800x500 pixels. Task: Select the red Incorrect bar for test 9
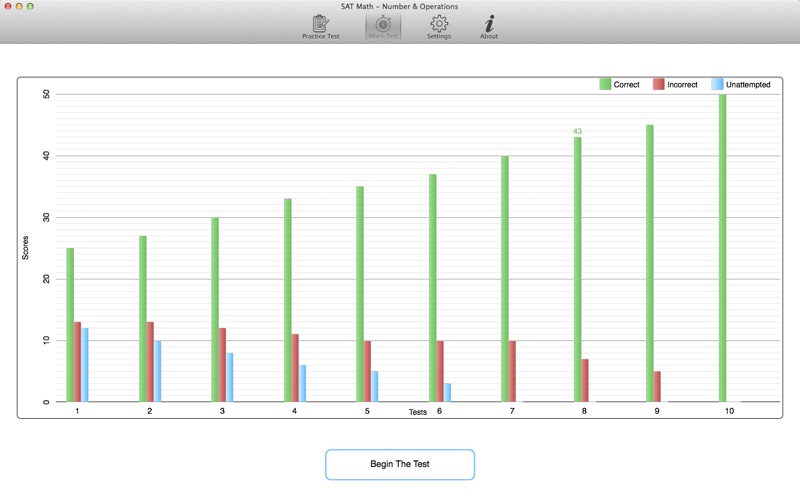657,386
